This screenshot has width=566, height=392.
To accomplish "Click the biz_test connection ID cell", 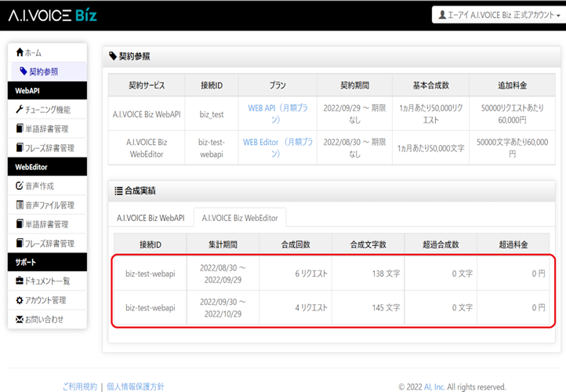I will point(212,114).
